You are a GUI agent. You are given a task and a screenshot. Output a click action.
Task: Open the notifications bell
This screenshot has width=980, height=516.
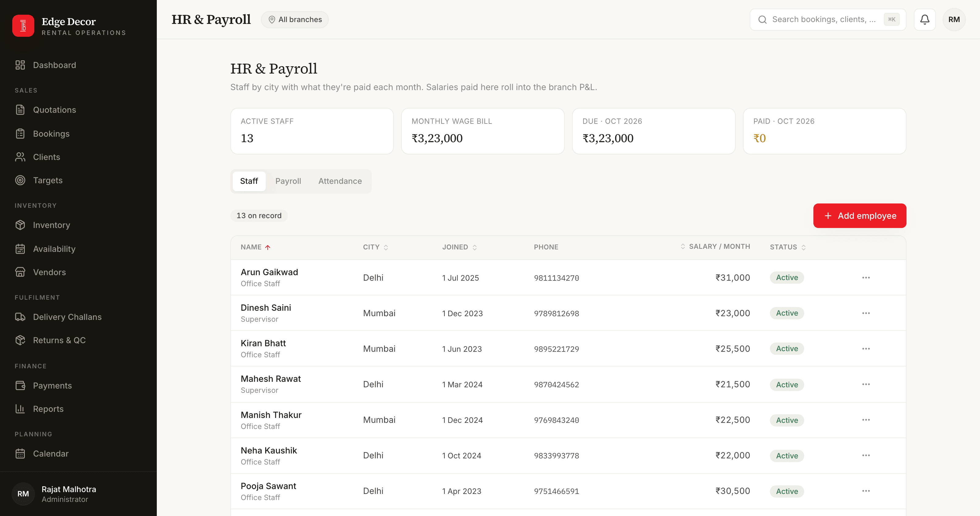[x=925, y=19]
